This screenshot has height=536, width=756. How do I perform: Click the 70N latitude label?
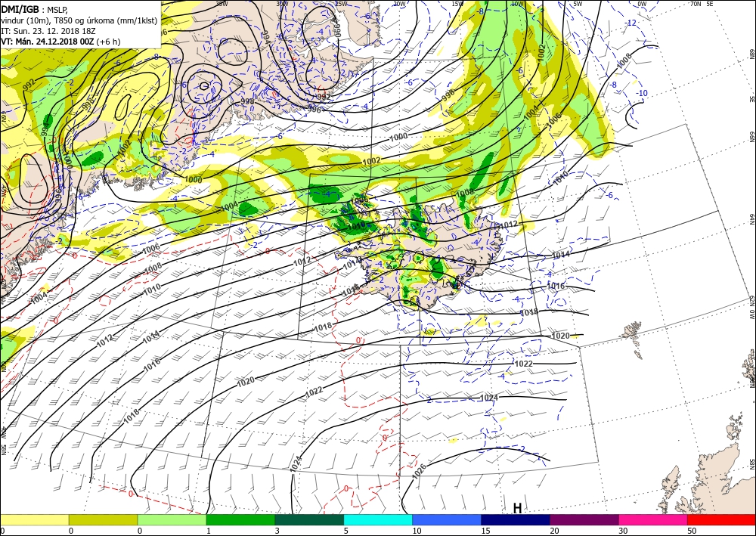[x=696, y=4]
